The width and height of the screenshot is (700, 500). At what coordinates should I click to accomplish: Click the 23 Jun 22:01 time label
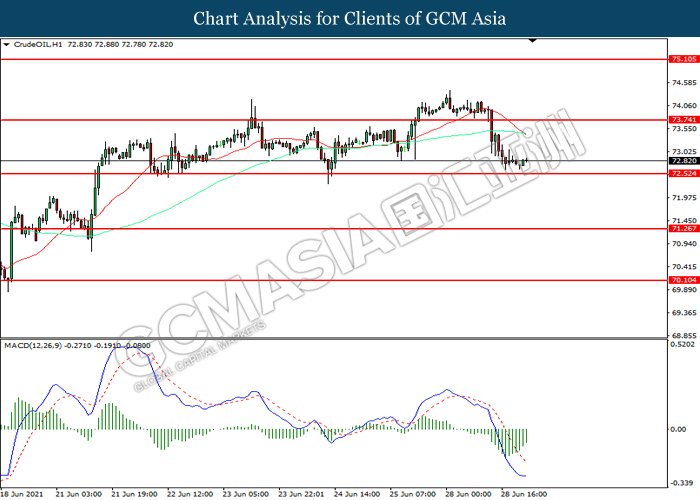coord(301,494)
